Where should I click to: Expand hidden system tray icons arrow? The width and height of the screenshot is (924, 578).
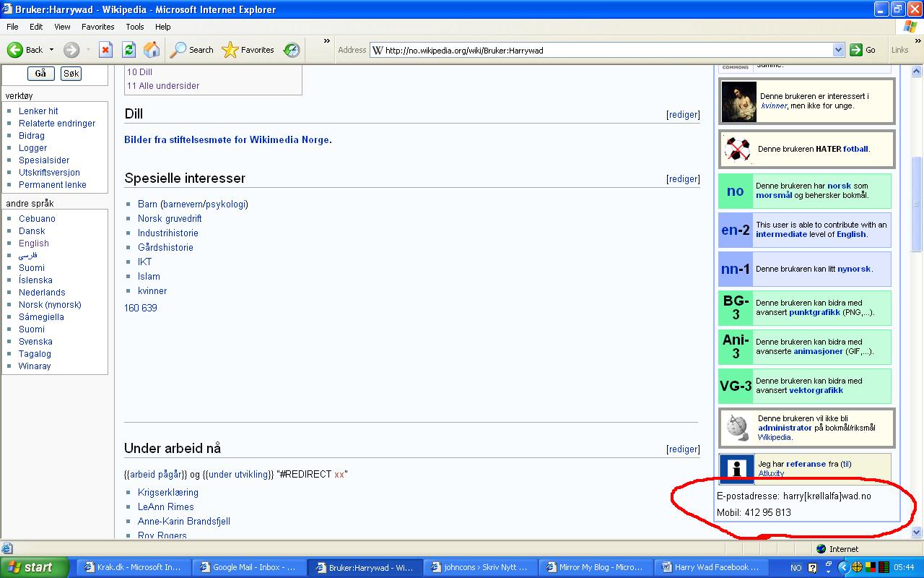(x=843, y=568)
